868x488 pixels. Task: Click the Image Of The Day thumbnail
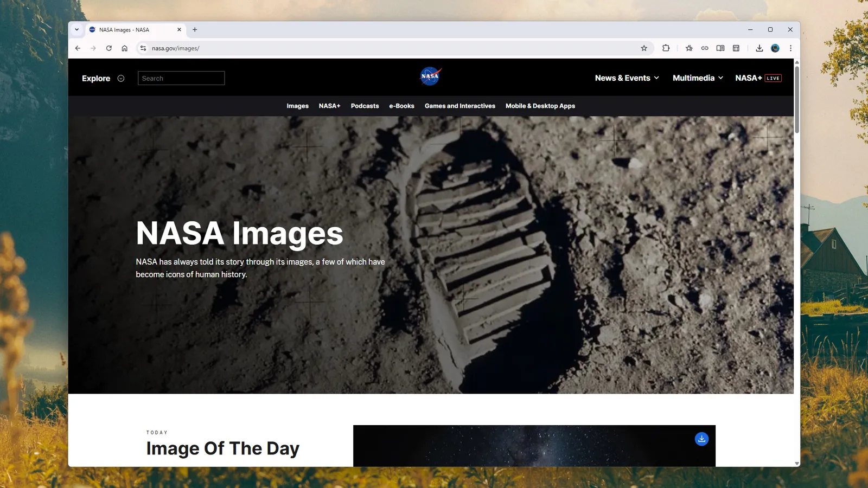(x=534, y=446)
